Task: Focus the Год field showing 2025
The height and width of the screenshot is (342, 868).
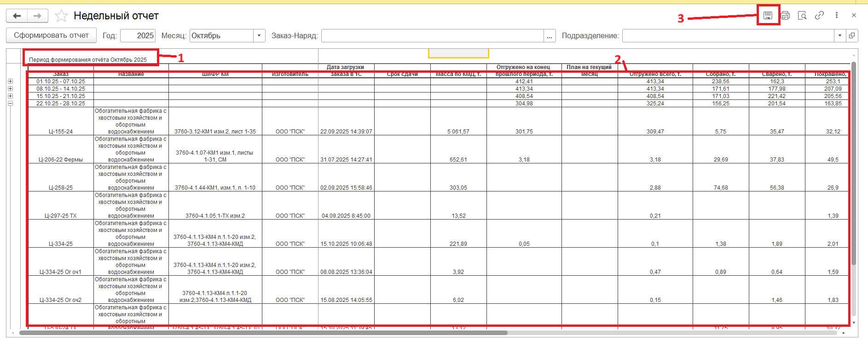Action: coord(138,35)
